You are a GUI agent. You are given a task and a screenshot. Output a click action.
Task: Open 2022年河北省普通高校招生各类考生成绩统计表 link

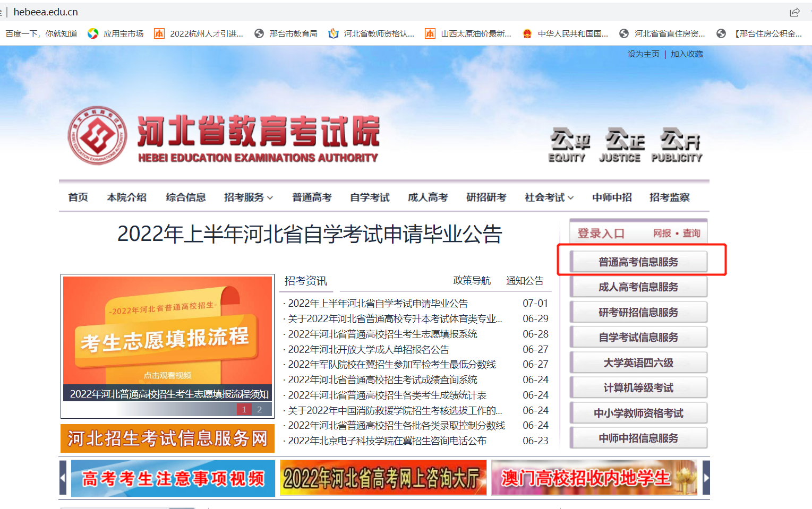[x=387, y=395]
